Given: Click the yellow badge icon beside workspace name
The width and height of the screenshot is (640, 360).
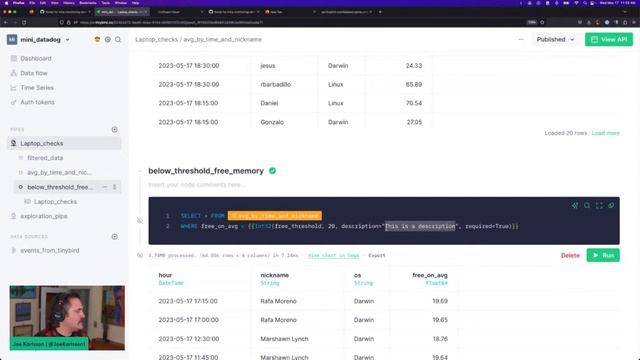Looking at the screenshot, I should 97,40.
